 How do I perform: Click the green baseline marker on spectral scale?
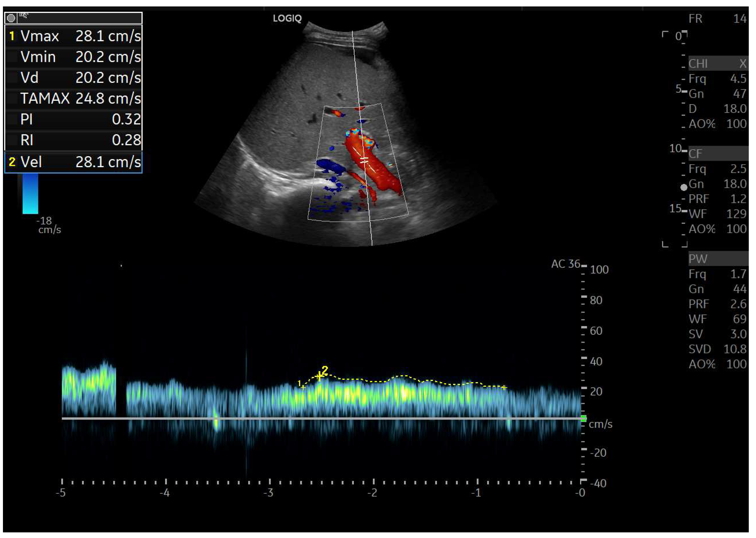pyautogui.click(x=584, y=419)
